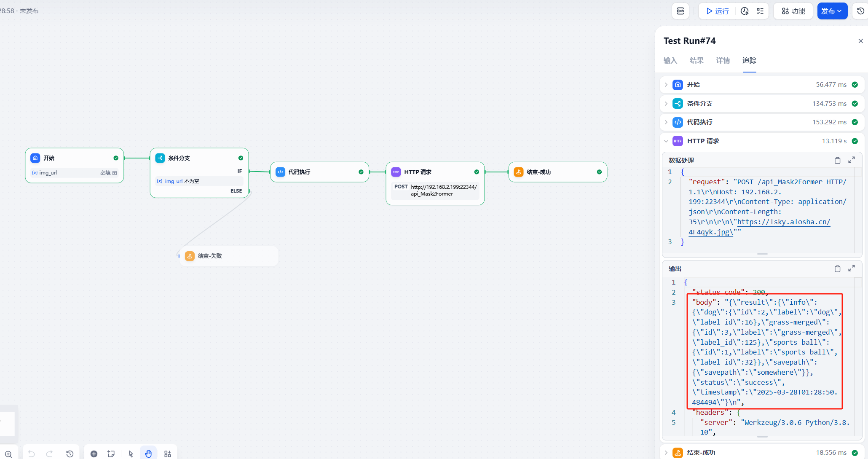The image size is (868, 459).
Task: Click the 输出 block resize handle bar
Action: pos(762,437)
